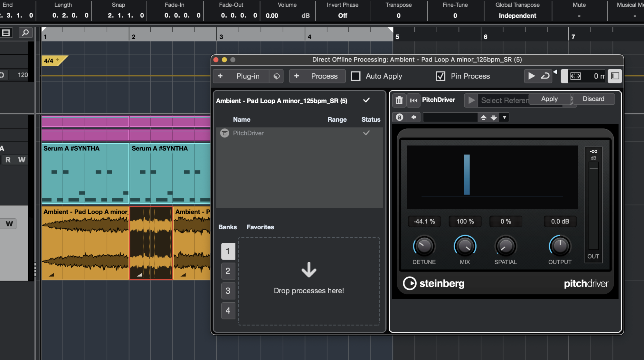Click the DETUNE knob

click(424, 246)
